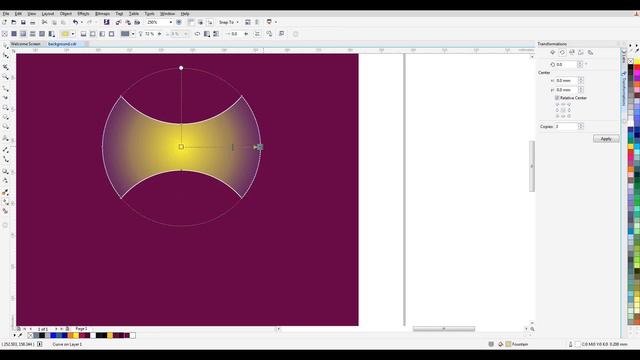640x360 pixels.
Task: Click the Copies input field
Action: click(x=566, y=127)
